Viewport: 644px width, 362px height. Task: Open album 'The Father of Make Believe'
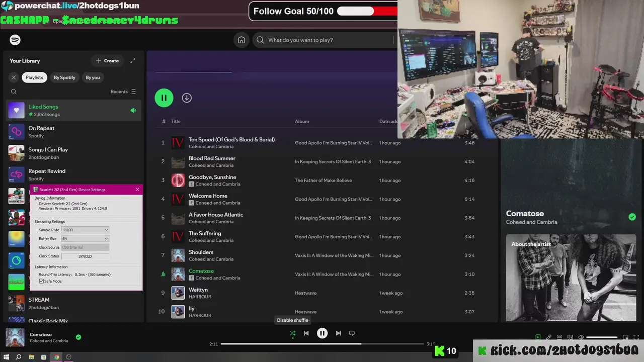point(324,180)
